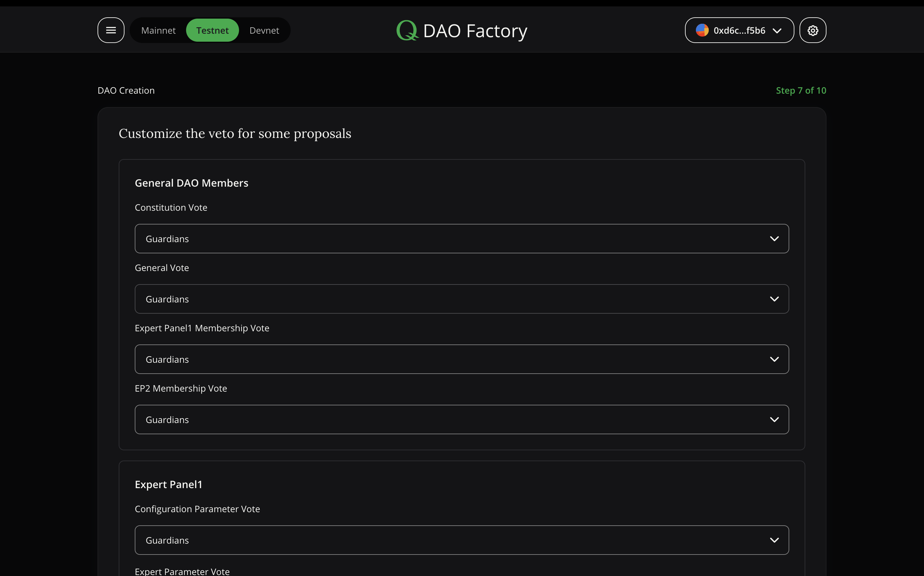Open the settings gear icon

click(813, 30)
